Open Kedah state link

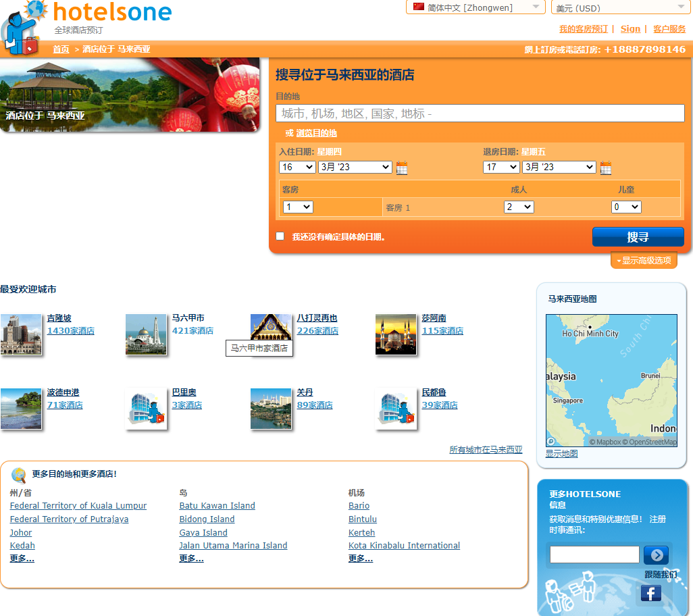click(x=22, y=545)
